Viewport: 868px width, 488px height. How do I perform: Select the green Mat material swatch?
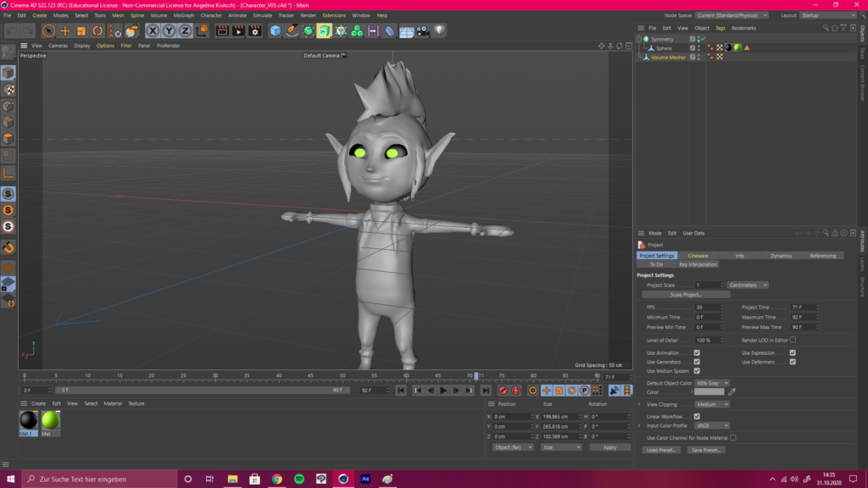tap(50, 420)
